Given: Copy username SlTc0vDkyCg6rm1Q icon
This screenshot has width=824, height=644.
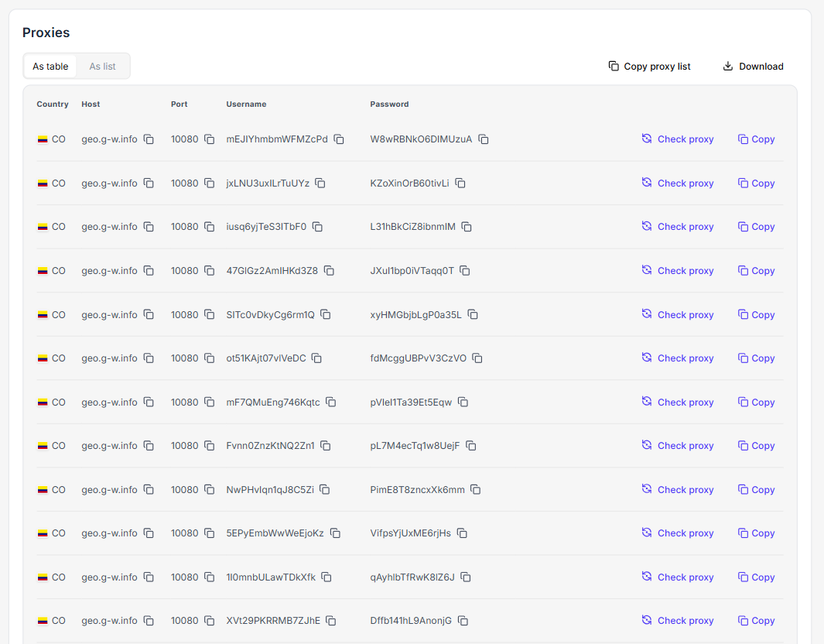Looking at the screenshot, I should (x=326, y=315).
